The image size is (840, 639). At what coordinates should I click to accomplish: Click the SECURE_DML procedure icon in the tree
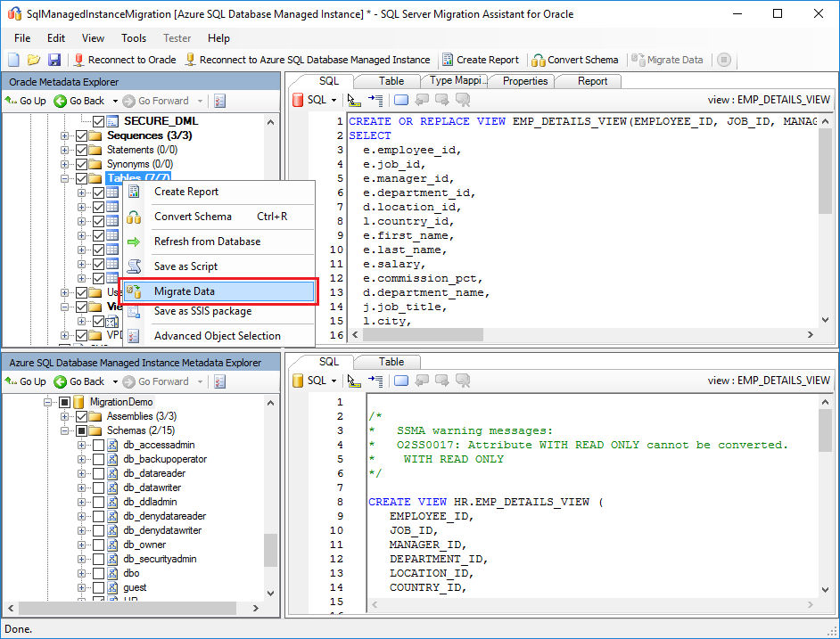[x=112, y=121]
